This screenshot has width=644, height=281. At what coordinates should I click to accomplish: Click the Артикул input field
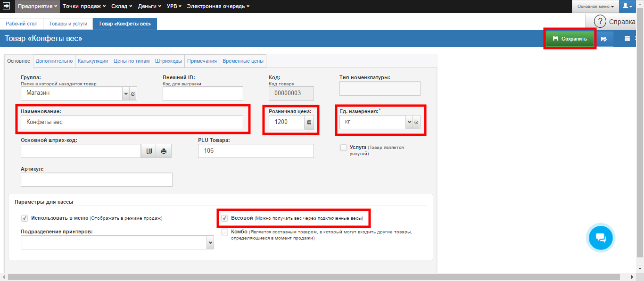[97, 180]
